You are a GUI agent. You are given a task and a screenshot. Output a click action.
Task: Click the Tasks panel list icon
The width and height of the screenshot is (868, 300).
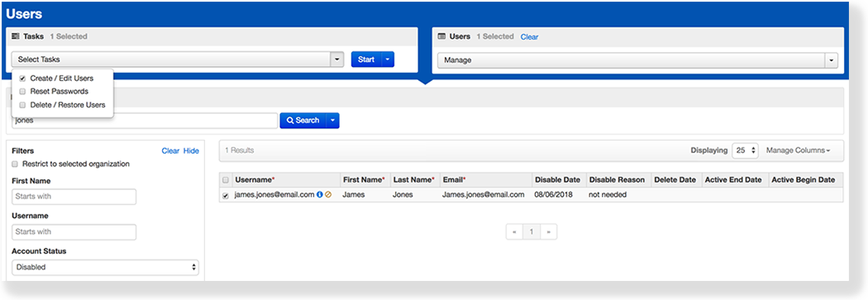click(16, 36)
